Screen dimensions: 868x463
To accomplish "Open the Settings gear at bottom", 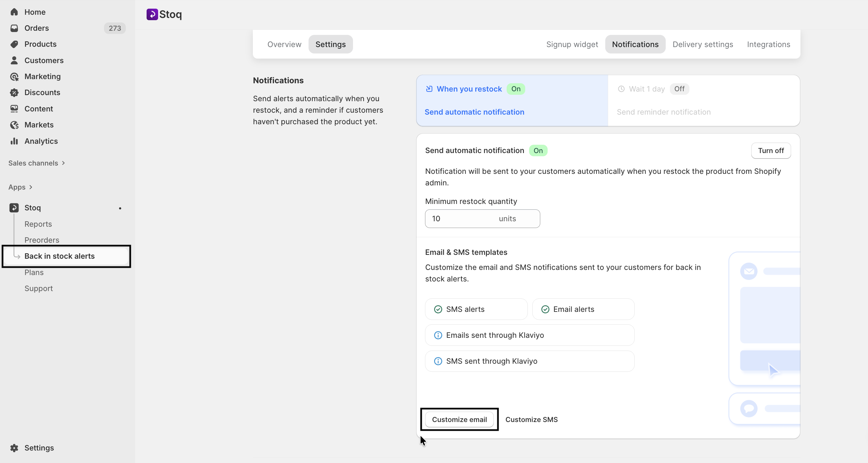I will [14, 448].
